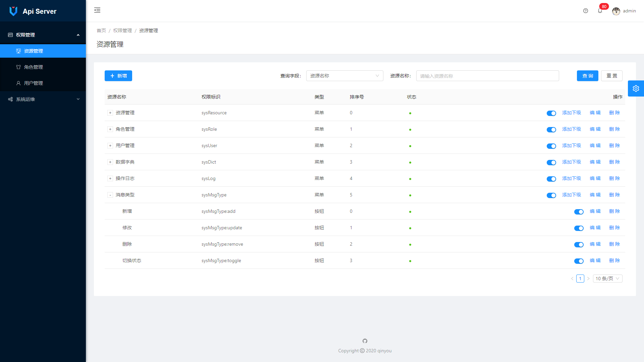Collapse the 消息类型 tree row

click(x=110, y=195)
